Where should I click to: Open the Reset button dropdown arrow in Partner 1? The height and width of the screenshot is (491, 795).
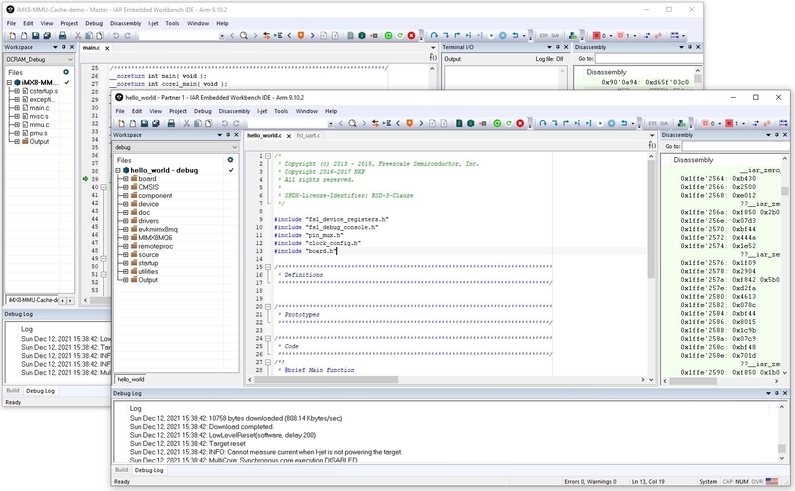pos(633,124)
